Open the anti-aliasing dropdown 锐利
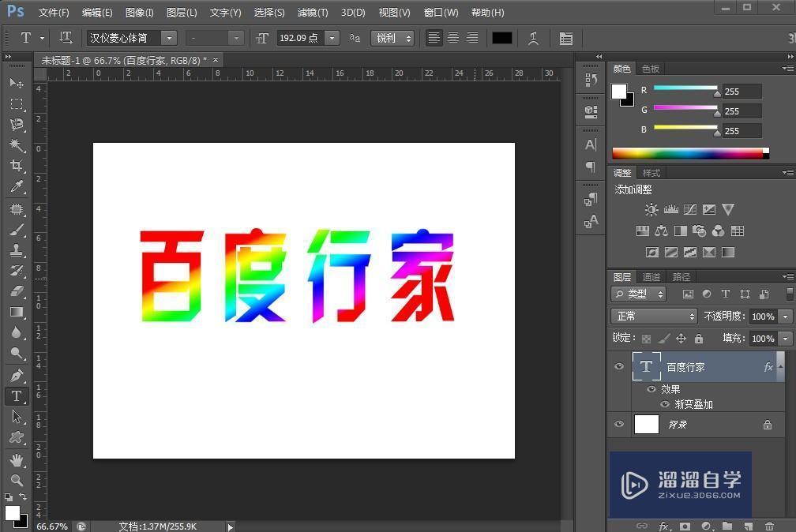796x532 pixels. 392,38
